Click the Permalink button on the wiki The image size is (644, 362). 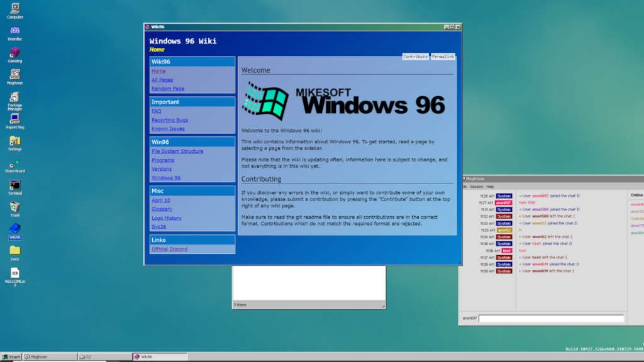[x=442, y=56]
